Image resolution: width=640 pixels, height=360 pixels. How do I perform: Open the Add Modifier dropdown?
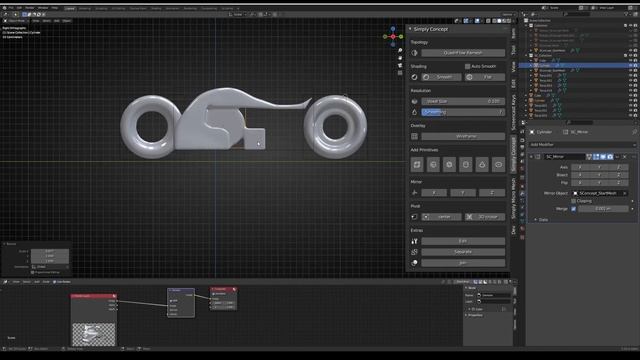pos(582,144)
